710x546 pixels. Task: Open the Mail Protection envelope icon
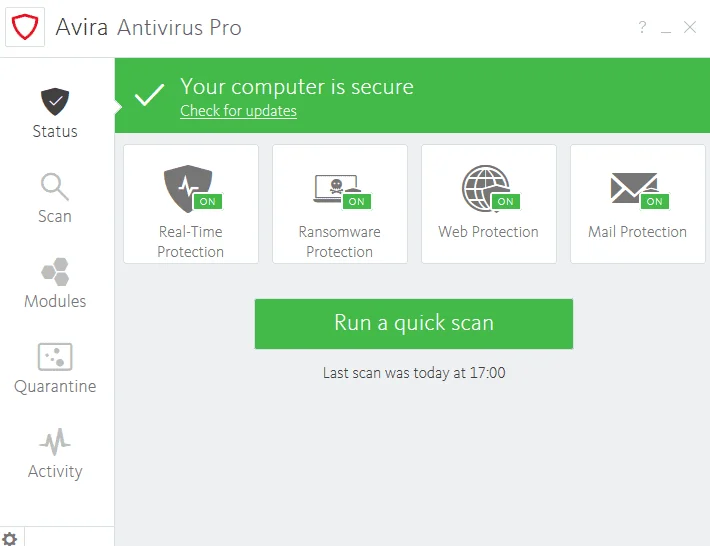634,188
